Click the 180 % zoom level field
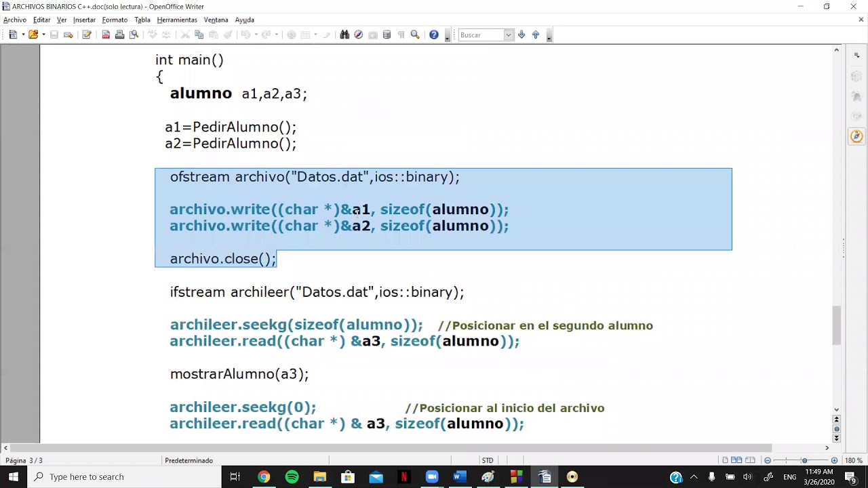 pos(853,460)
